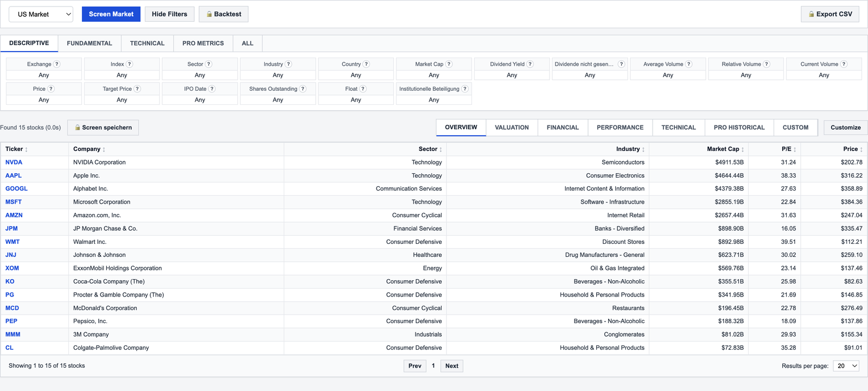Image resolution: width=868 pixels, height=391 pixels.
Task: Open the Country filter Any selector
Action: coord(356,75)
